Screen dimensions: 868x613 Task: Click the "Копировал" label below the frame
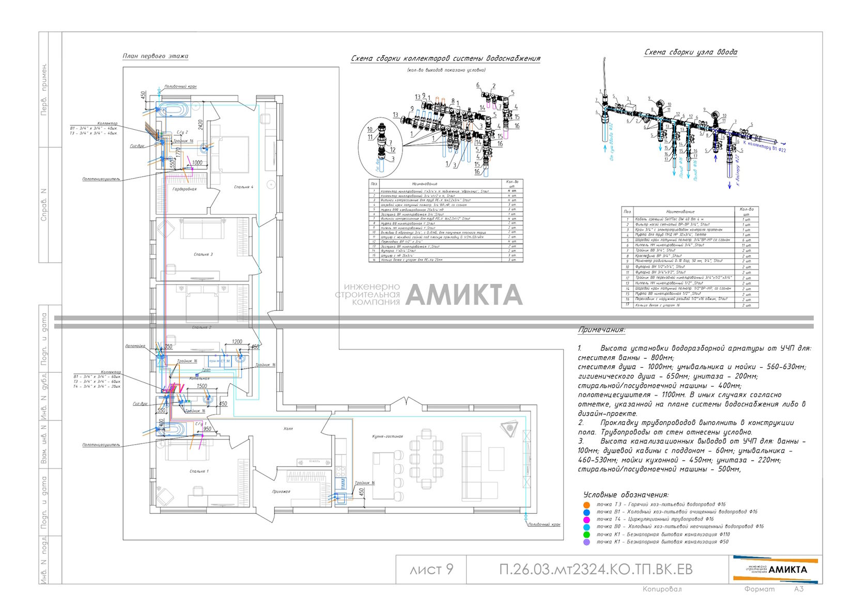[x=662, y=589]
